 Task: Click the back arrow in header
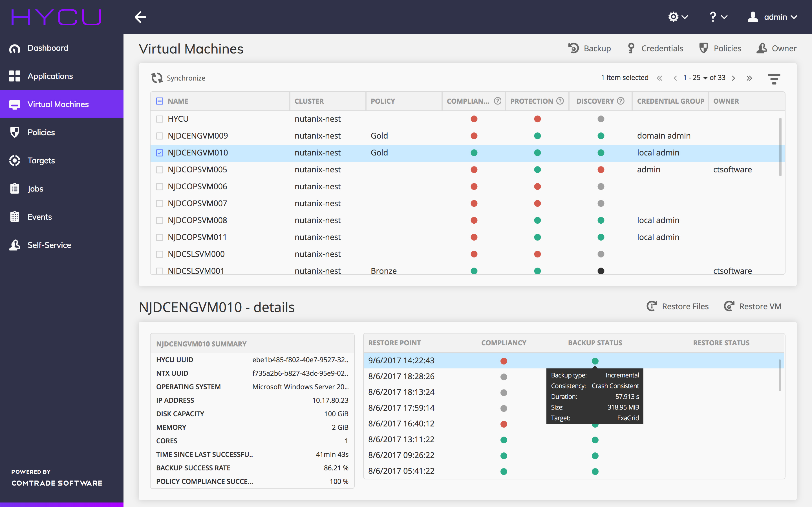(x=140, y=17)
